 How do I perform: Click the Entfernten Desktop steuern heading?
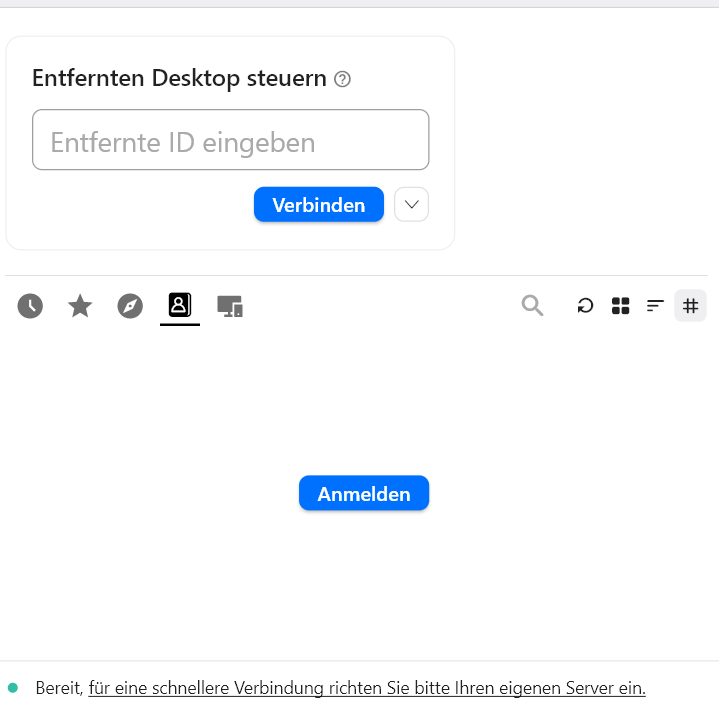click(179, 78)
